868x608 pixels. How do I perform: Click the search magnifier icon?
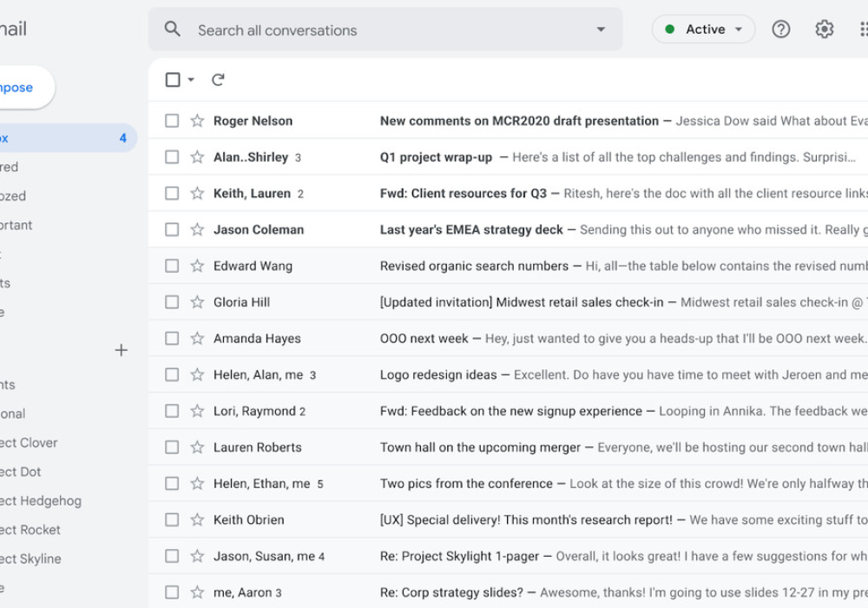[172, 29]
